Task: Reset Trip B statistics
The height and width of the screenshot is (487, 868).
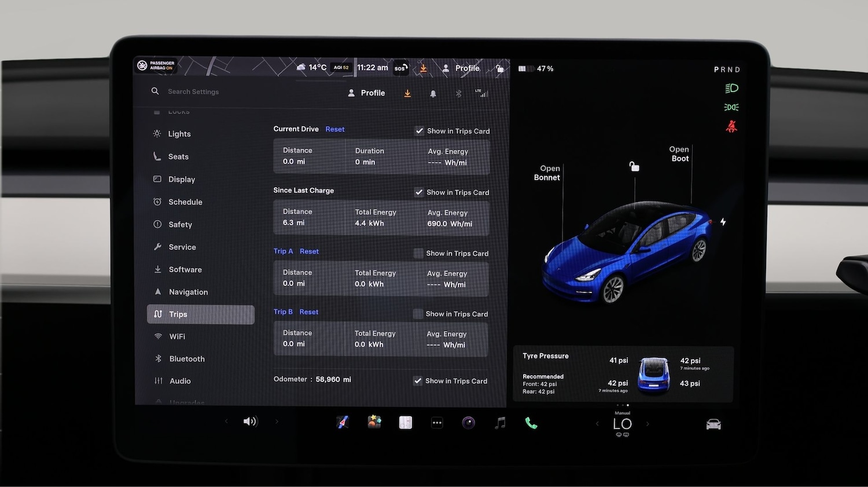Action: point(308,312)
